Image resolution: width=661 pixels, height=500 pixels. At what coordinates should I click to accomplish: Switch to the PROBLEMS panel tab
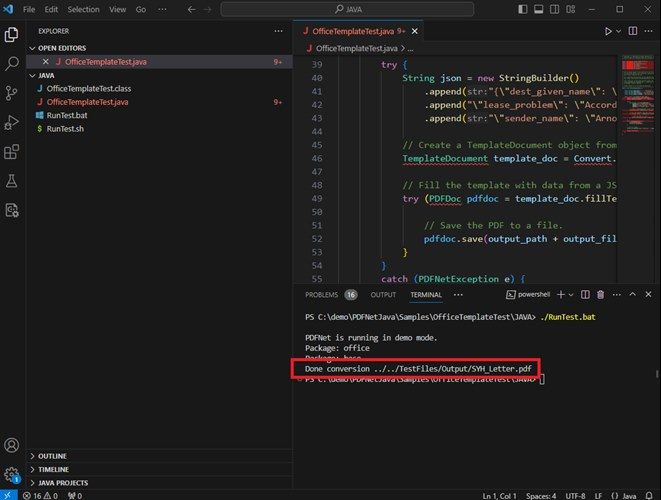coord(322,295)
